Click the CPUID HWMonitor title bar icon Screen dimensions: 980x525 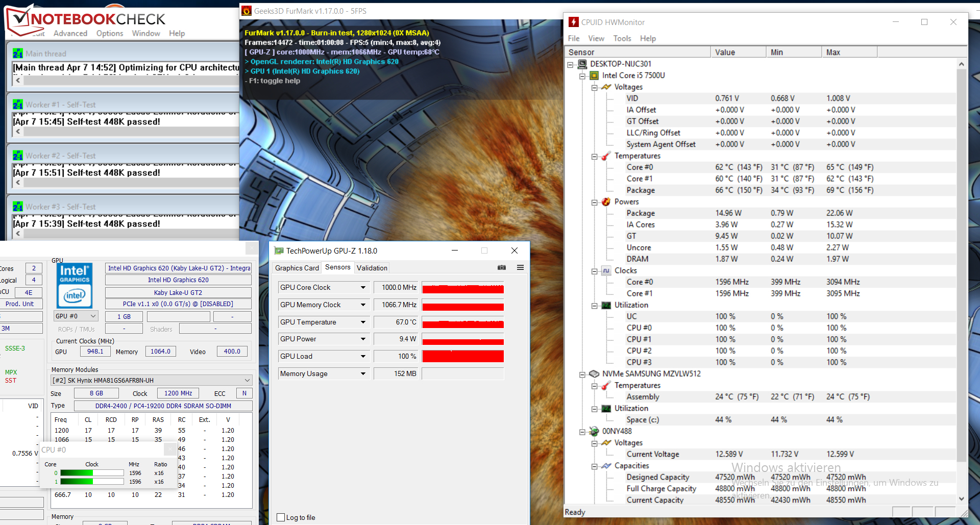tap(574, 22)
